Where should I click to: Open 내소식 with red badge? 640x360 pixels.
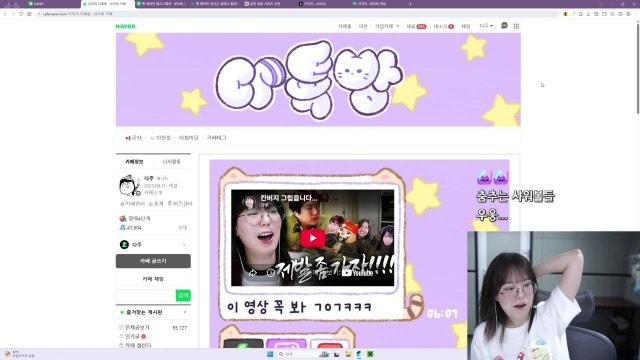(443, 26)
